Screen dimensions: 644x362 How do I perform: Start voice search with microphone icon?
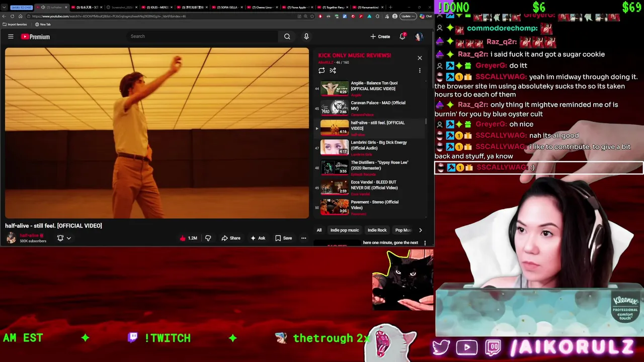(306, 36)
